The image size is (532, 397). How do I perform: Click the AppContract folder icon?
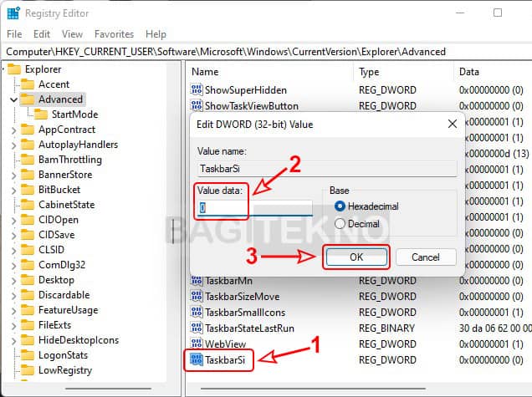coord(28,130)
